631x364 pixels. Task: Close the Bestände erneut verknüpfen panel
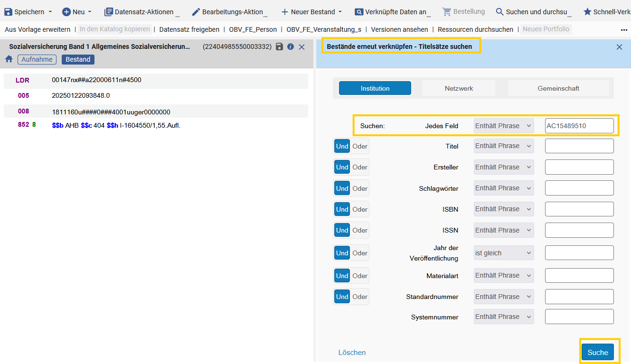[x=619, y=47]
